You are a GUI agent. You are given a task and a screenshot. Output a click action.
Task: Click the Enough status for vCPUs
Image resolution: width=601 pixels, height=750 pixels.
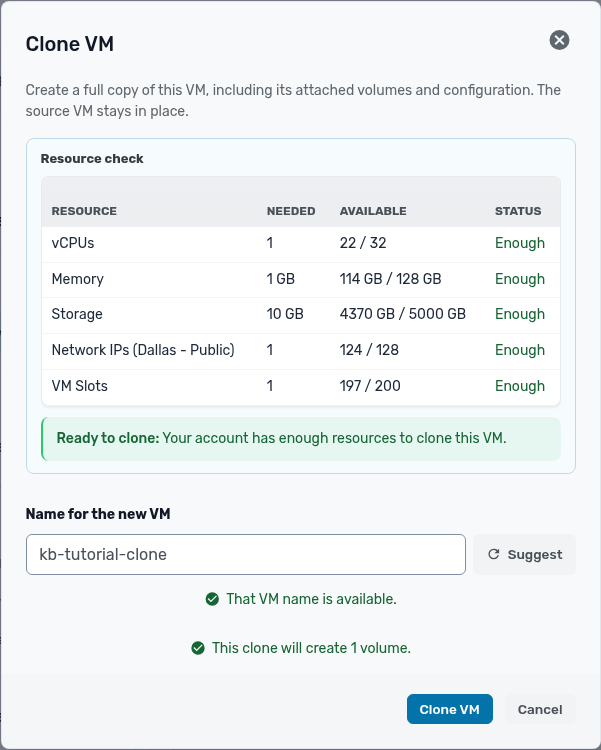[520, 243]
